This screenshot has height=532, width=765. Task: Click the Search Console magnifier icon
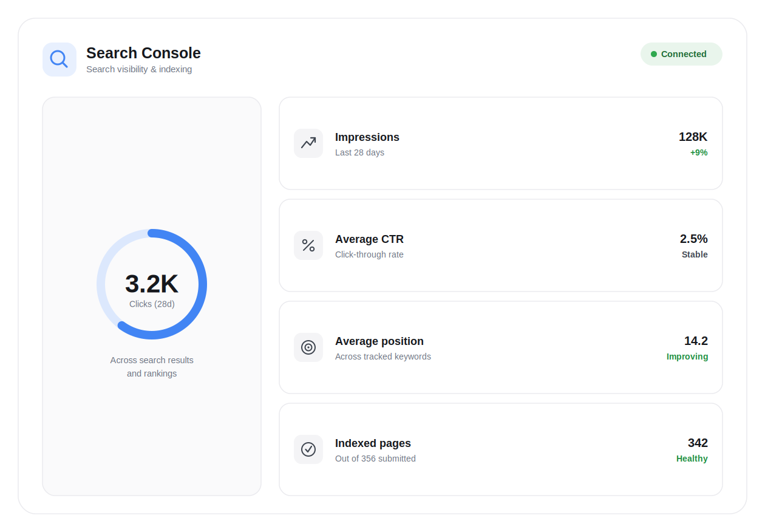tap(59, 60)
